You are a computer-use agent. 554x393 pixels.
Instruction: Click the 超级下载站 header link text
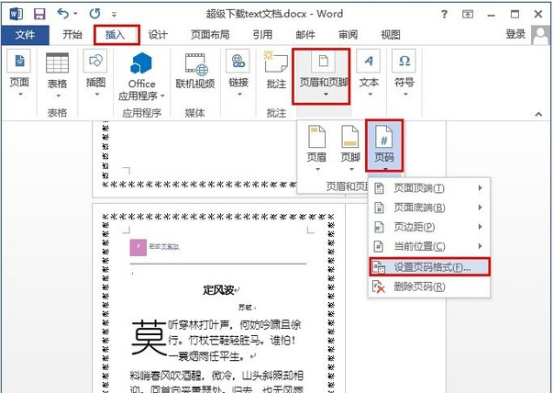click(x=164, y=247)
